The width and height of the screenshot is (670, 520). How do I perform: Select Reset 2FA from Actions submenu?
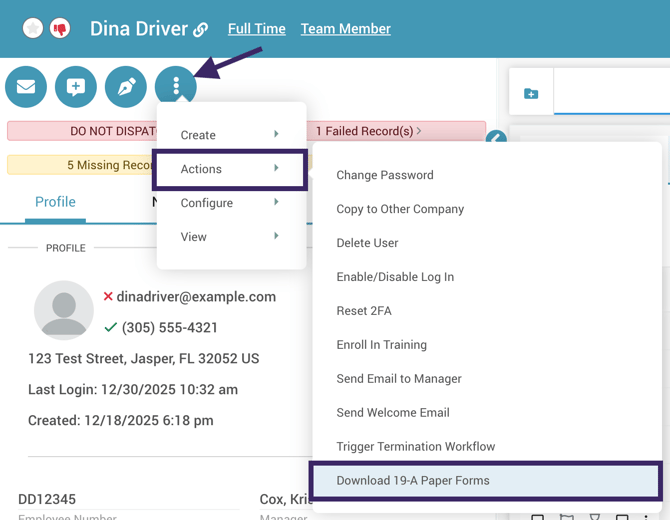pyautogui.click(x=364, y=311)
